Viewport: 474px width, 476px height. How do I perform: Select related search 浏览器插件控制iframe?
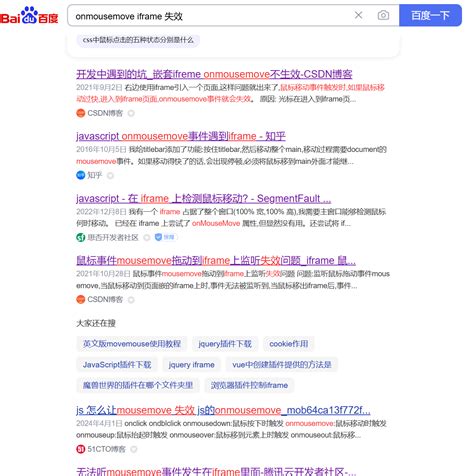(x=249, y=385)
